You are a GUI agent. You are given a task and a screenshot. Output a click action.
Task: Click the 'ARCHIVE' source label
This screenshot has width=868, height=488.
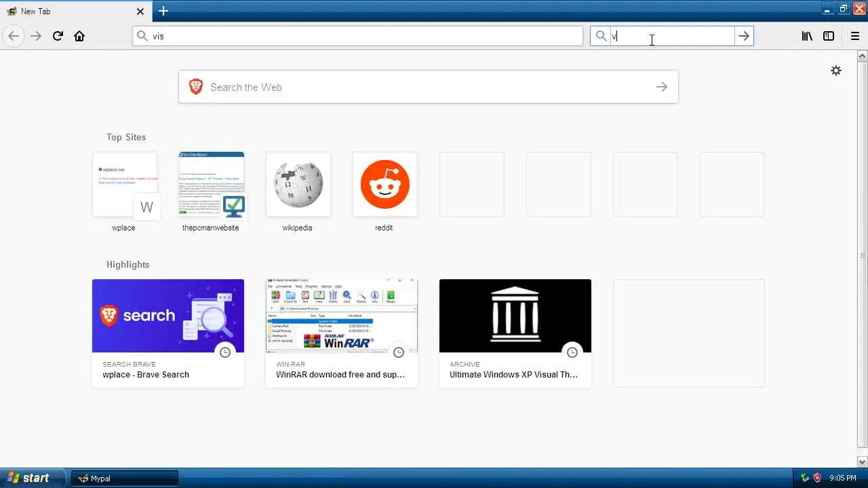click(x=465, y=364)
